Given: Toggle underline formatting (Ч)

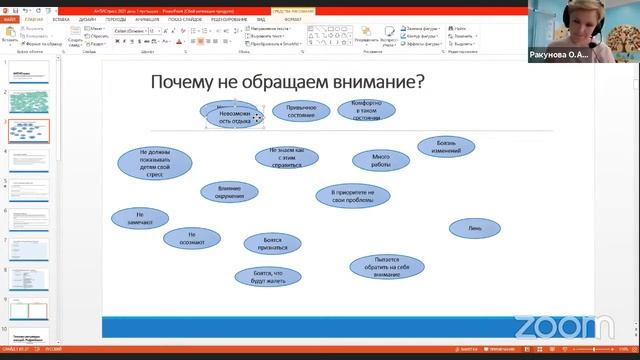Looking at the screenshot, I should (x=131, y=41).
